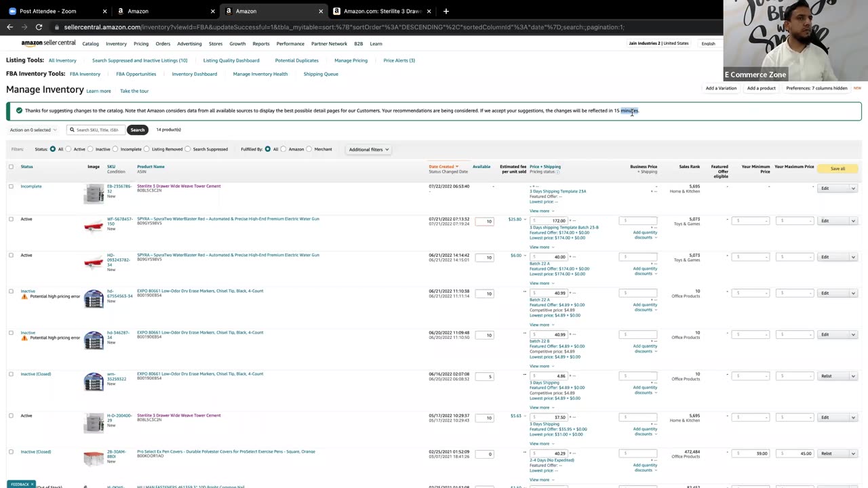The height and width of the screenshot is (488, 868).
Task: Click the Add a Variation button
Action: 721,88
